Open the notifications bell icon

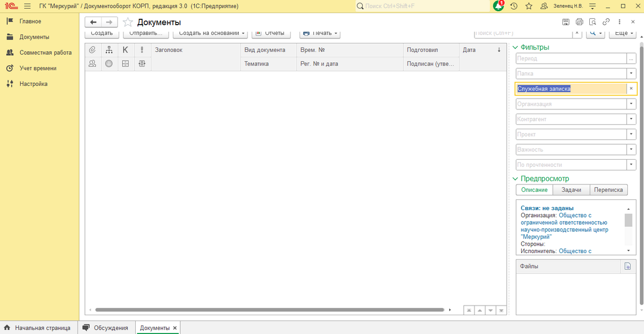499,6
